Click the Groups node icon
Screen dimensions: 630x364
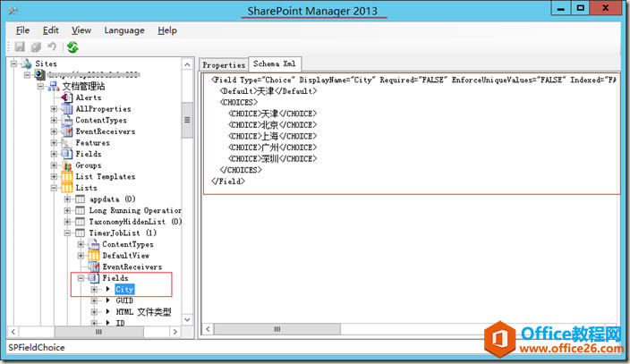coord(67,165)
